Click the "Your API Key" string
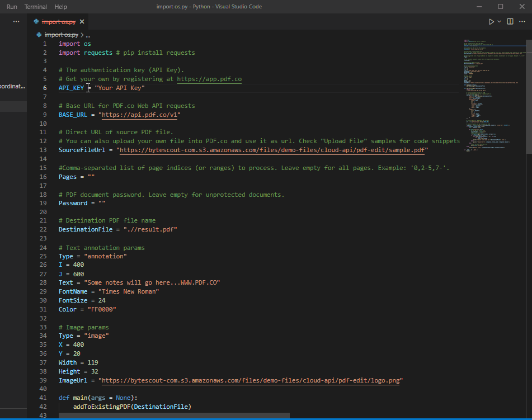The width and height of the screenshot is (532, 420). tap(120, 88)
